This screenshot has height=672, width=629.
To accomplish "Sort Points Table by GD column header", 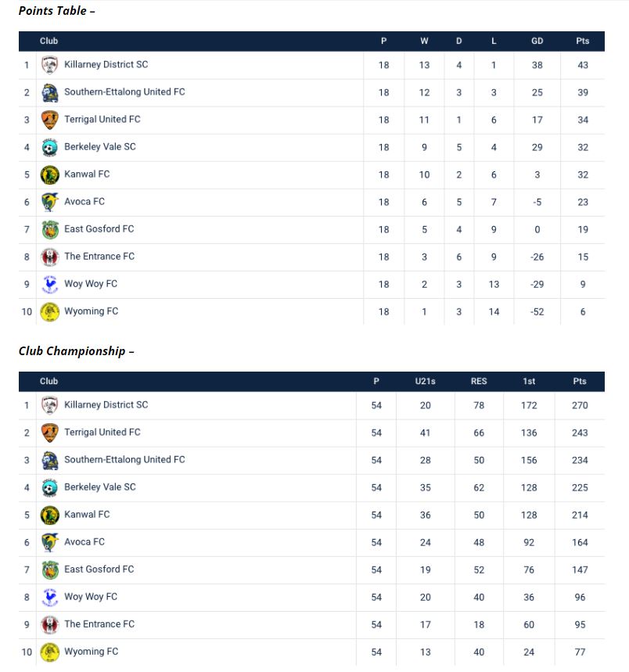I will pos(537,41).
